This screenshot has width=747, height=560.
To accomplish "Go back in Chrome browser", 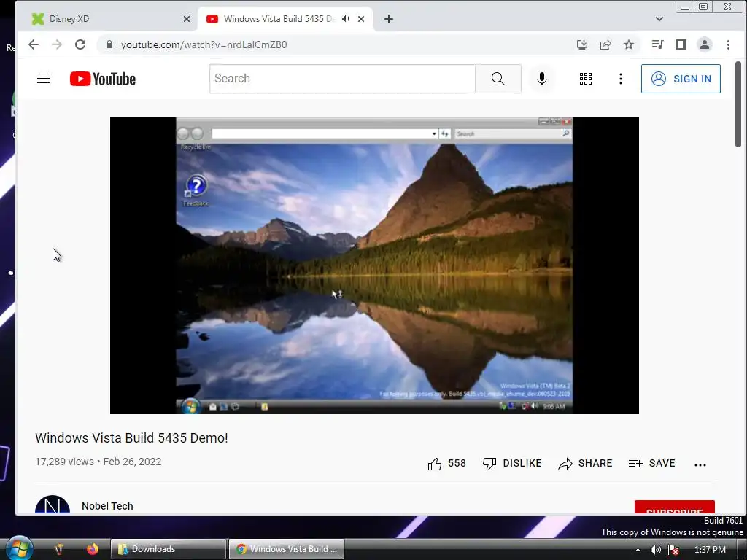I will (x=34, y=44).
